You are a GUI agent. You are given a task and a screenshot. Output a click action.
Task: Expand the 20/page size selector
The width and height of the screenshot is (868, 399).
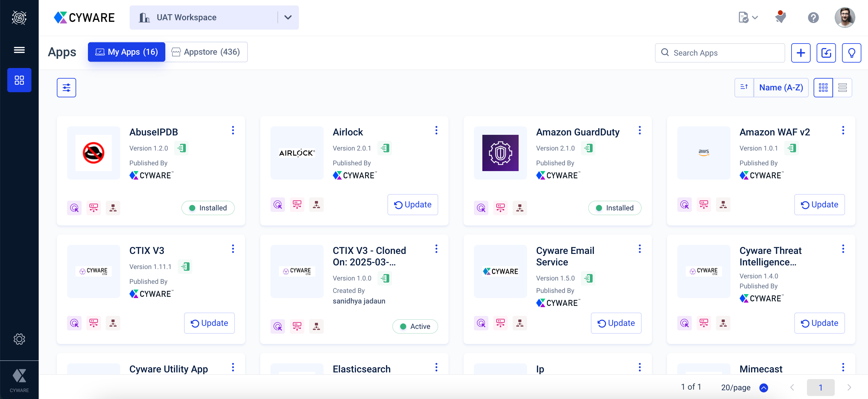744,388
